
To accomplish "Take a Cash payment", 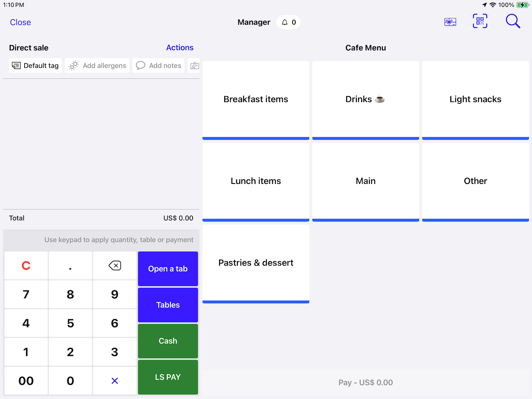I will coord(168,341).
